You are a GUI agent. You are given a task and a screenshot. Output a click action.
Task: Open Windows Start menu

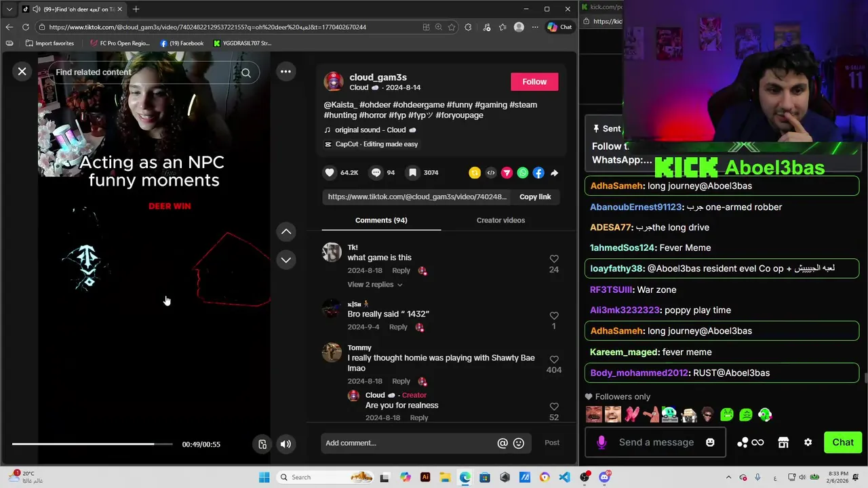pos(264,477)
